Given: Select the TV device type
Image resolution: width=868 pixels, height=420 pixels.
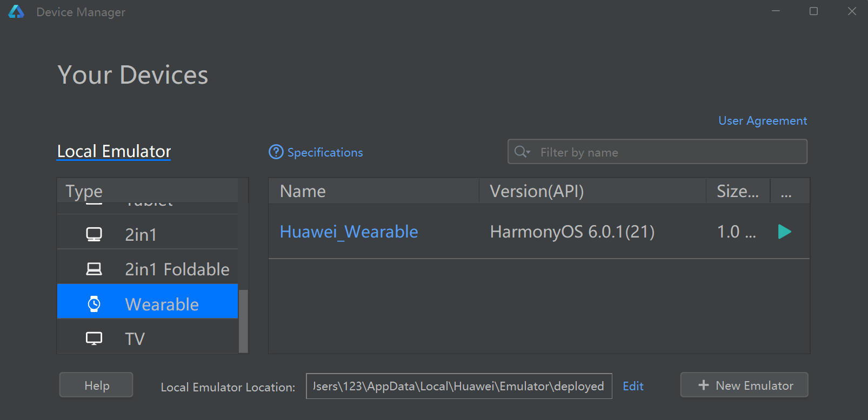Looking at the screenshot, I should [x=148, y=336].
